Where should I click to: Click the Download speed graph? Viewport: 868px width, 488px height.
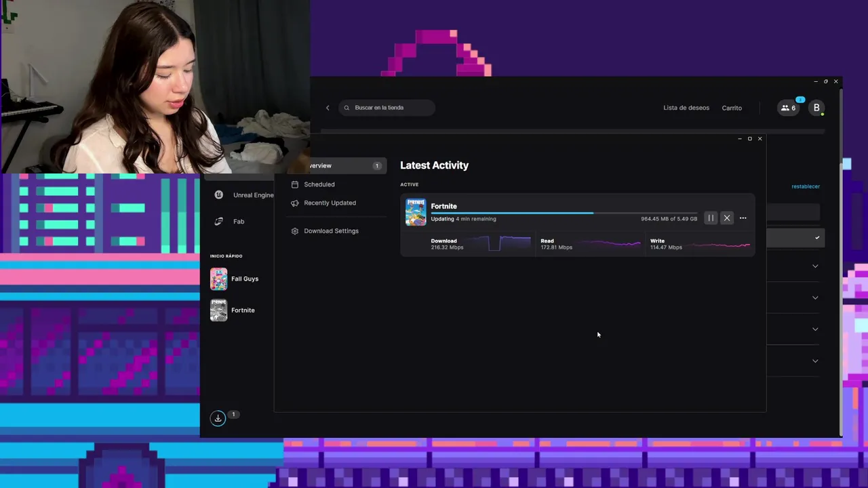click(500, 243)
